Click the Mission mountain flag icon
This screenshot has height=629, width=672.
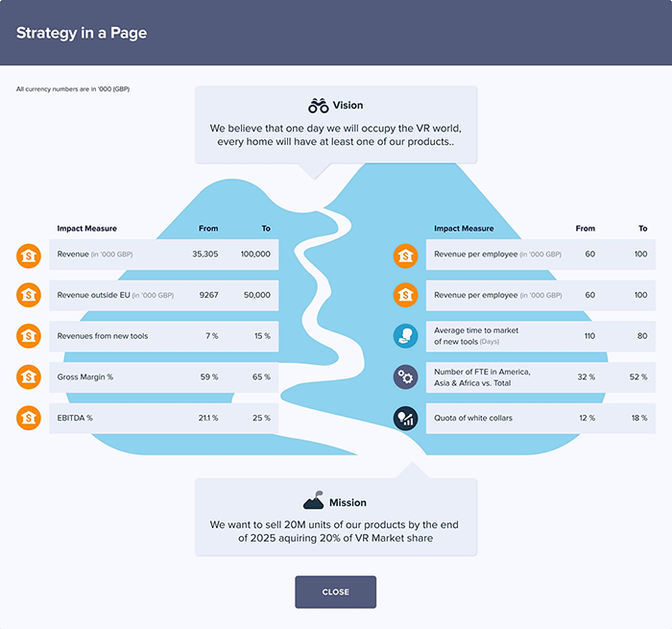tap(313, 501)
